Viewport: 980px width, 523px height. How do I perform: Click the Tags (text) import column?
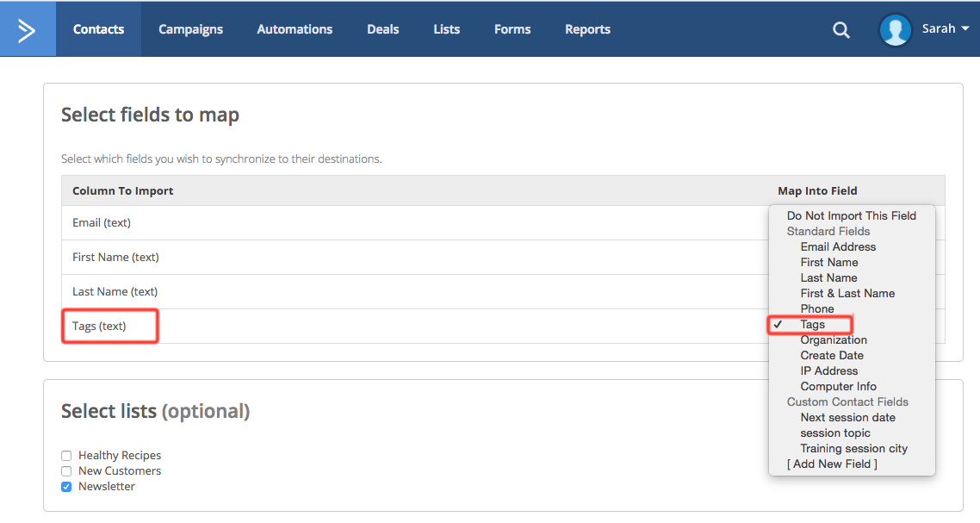pyautogui.click(x=99, y=327)
